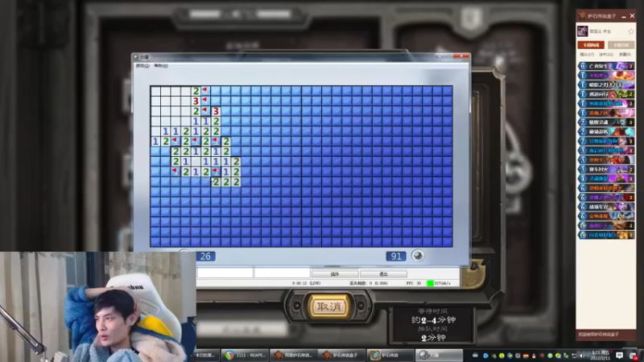
Task: Click the 退出 button in the background window
Action: [383, 274]
